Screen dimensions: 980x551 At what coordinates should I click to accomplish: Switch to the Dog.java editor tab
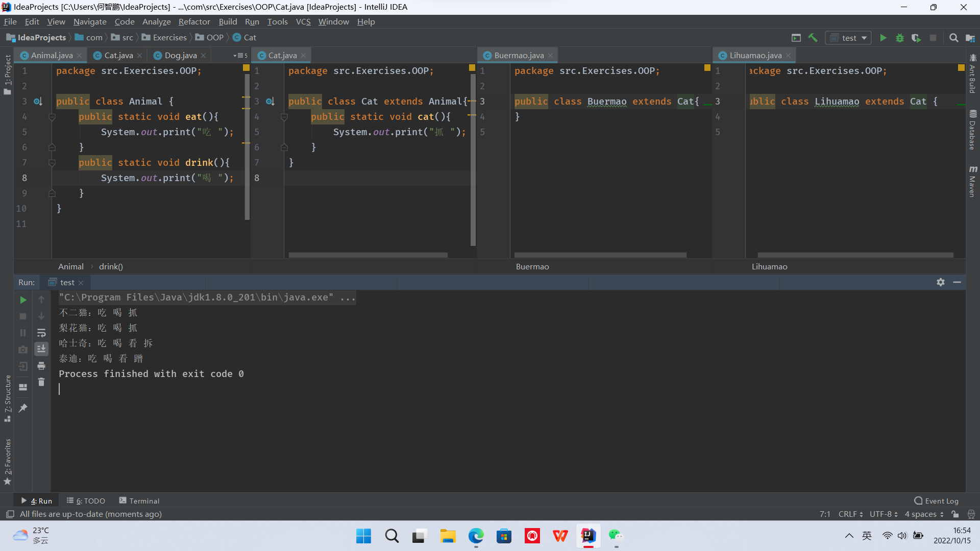[180, 55]
